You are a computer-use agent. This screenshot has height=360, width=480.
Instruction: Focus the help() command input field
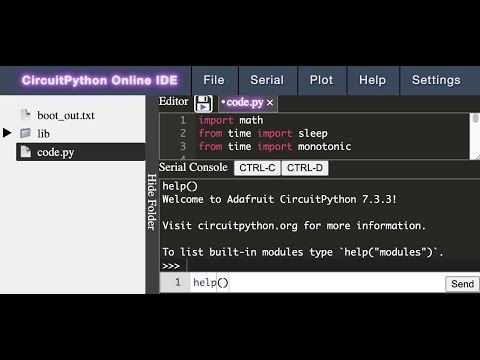coord(317,283)
